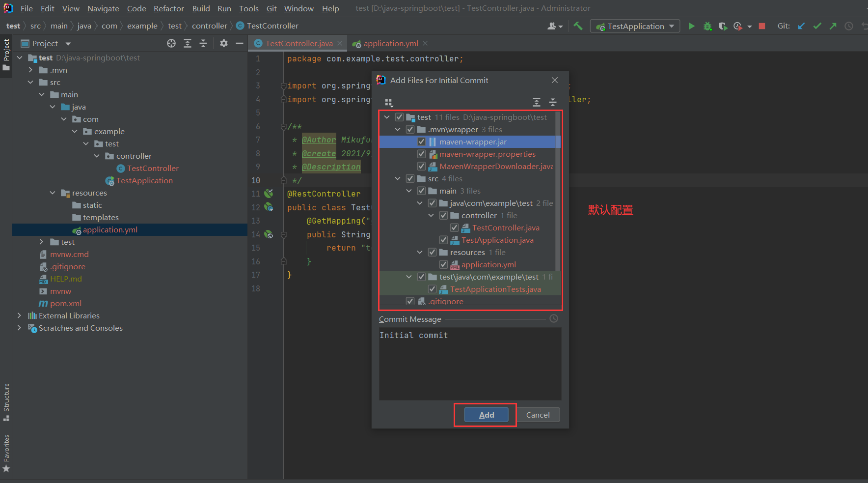
Task: Collapse controller node in Add Files dialog
Action: click(x=431, y=215)
